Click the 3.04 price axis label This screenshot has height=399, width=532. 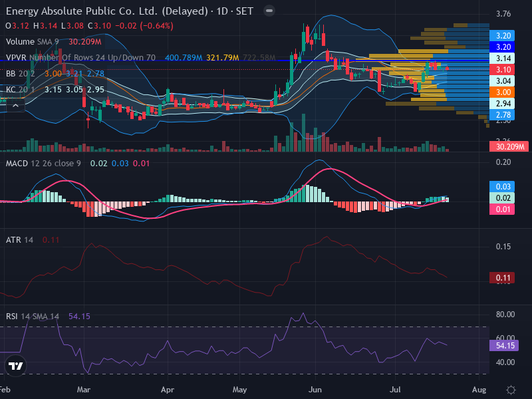502,80
